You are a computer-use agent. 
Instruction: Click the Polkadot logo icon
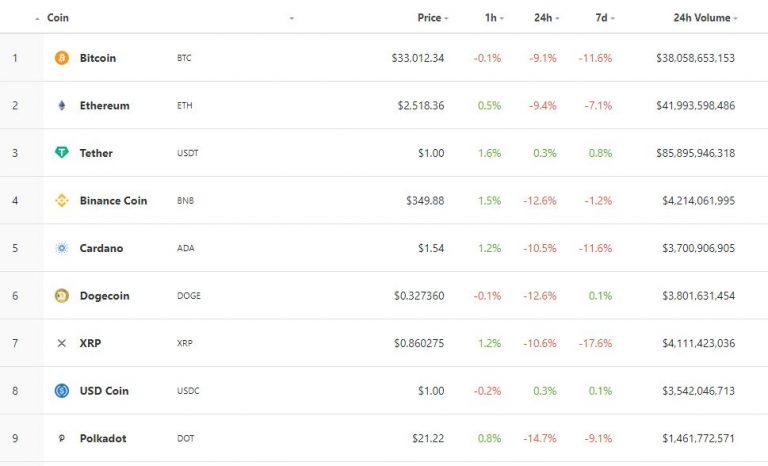[x=62, y=438]
